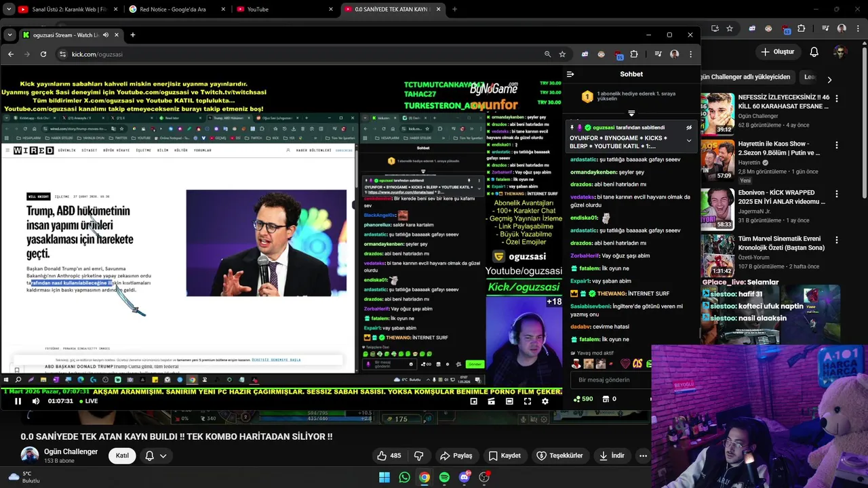Open WhatsApp from the taskbar

404,477
